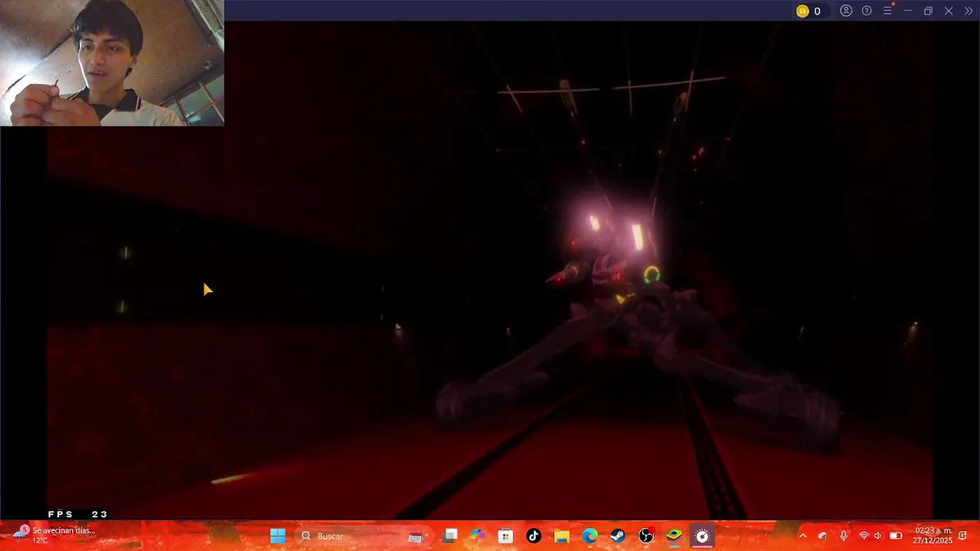This screenshot has width=980, height=551.
Task: Open BlueStacks from the taskbar
Action: point(674,536)
